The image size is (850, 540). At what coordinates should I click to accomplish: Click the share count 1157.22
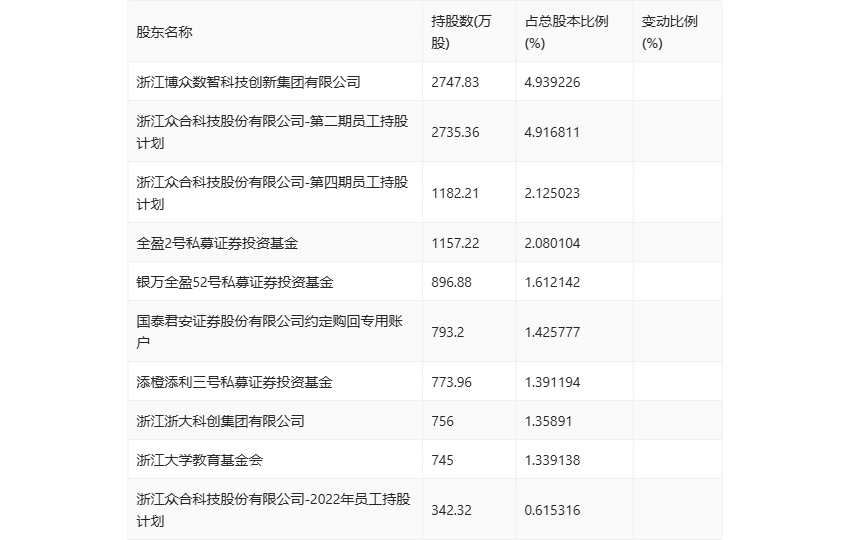[455, 243]
